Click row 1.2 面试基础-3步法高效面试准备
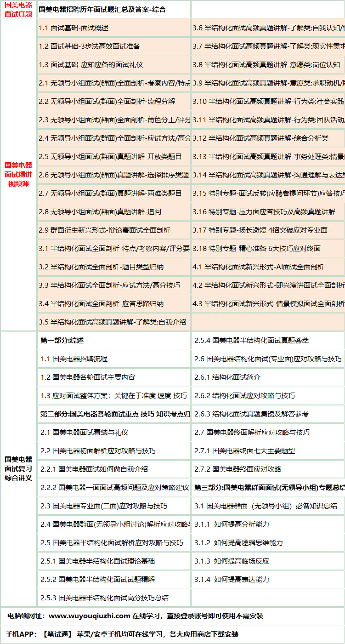The width and height of the screenshot is (345, 644). (114, 46)
